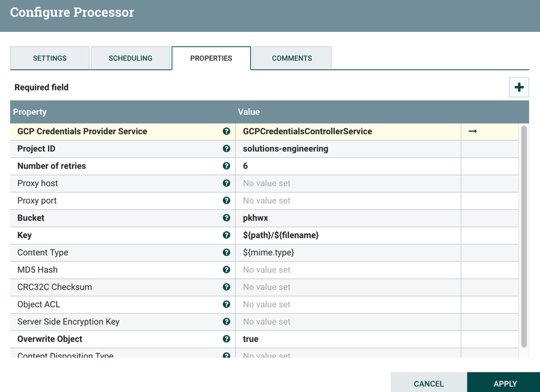540x392 pixels.
Task: Show help for Project ID property
Action: pyautogui.click(x=226, y=149)
